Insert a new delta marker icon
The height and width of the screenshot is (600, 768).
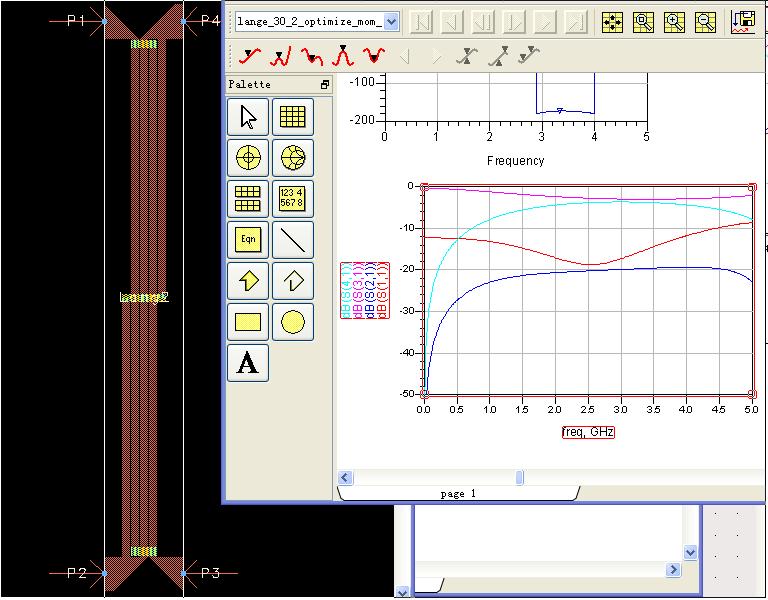tap(281, 56)
